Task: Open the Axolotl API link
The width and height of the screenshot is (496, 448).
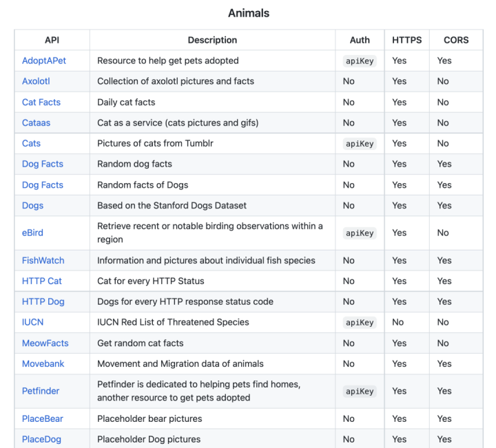Action: tap(36, 81)
